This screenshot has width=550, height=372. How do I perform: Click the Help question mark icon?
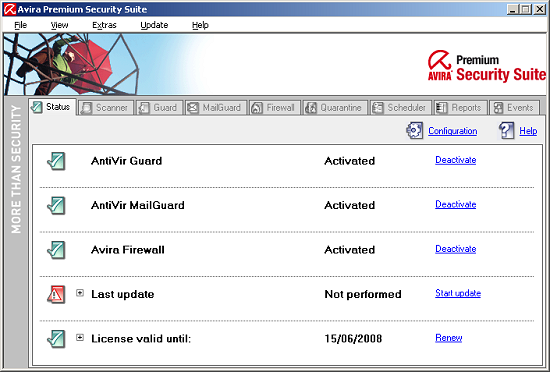point(506,130)
